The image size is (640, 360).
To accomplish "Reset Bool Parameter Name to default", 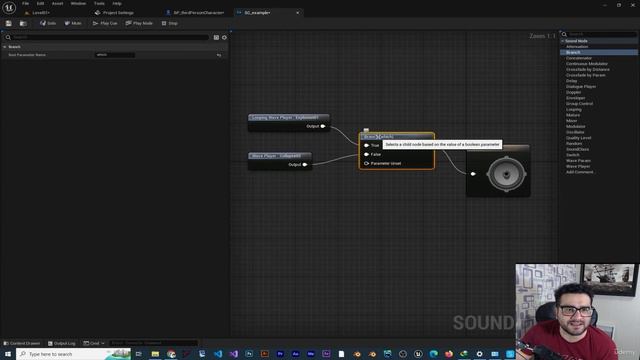I will [219, 55].
